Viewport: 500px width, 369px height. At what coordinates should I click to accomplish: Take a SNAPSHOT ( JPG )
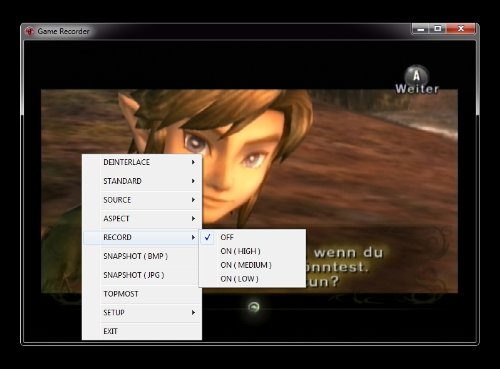[142, 275]
